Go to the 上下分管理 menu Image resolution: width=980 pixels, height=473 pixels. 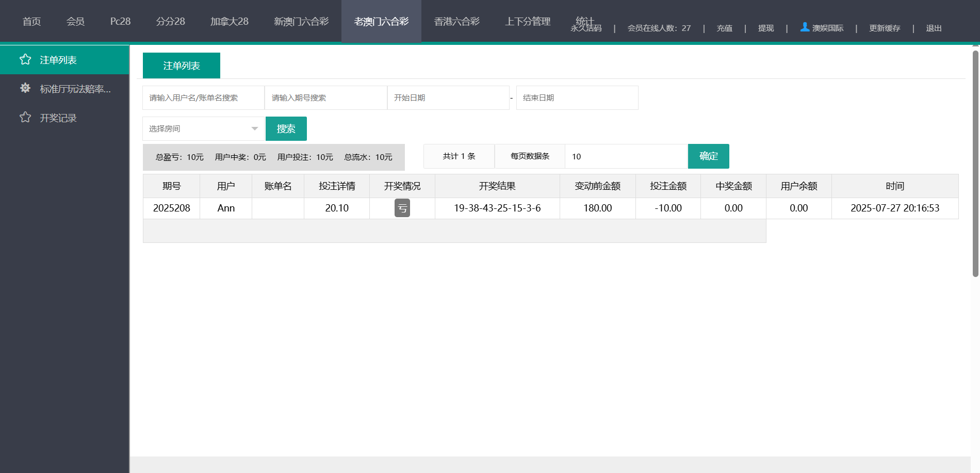[528, 21]
